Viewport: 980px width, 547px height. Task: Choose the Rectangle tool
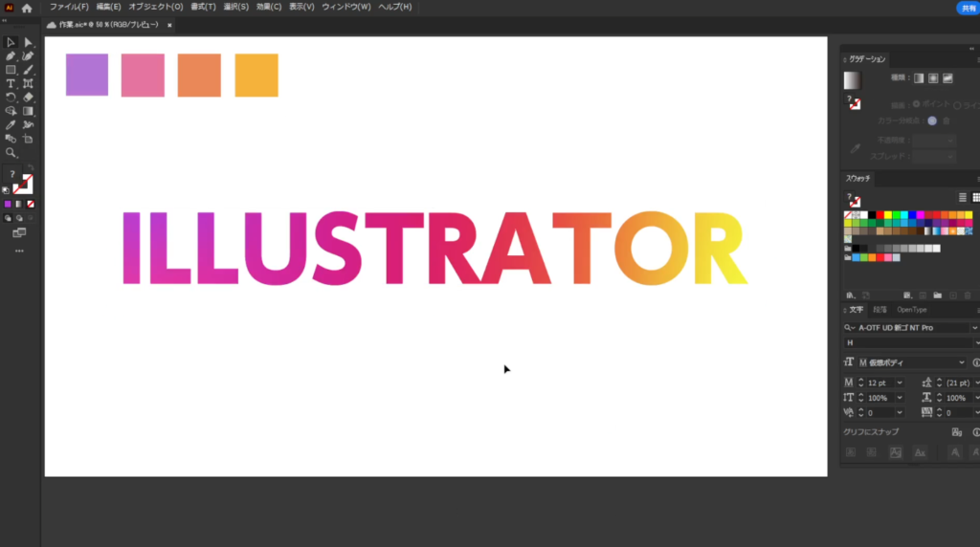click(x=11, y=70)
